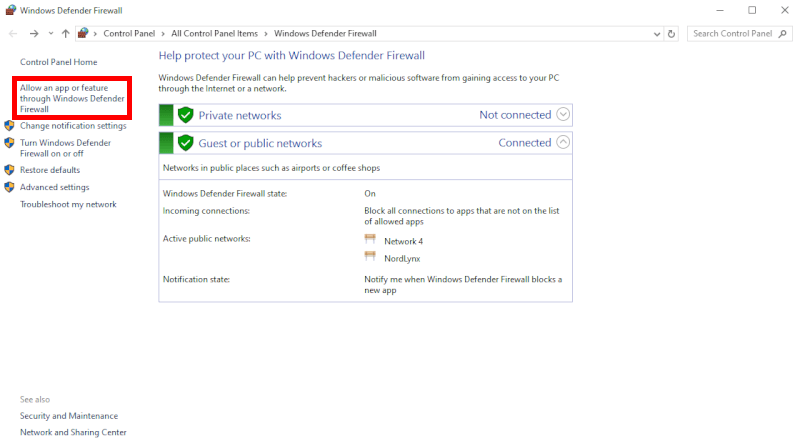Click green shield icon for Private networks
800x446 pixels.
click(x=186, y=115)
